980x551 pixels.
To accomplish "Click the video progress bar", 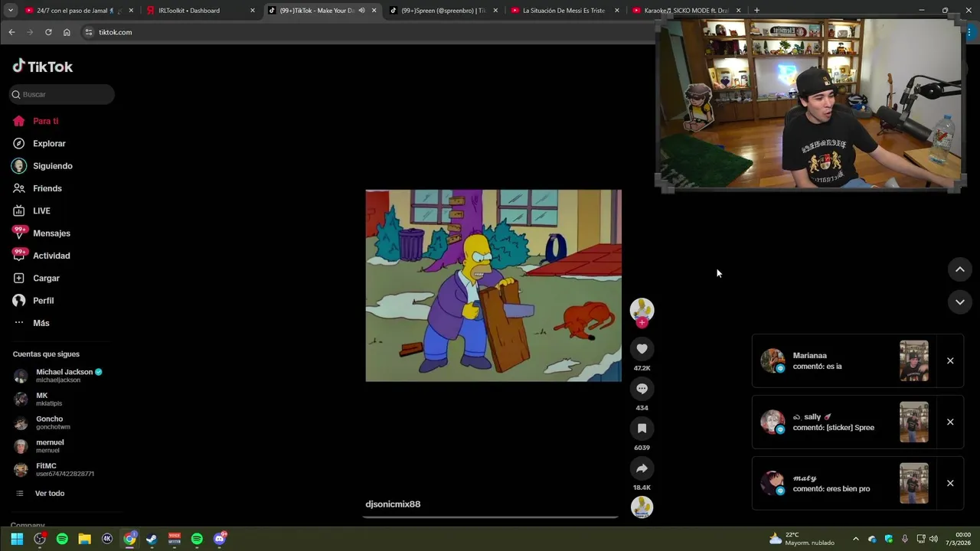I will [490, 517].
